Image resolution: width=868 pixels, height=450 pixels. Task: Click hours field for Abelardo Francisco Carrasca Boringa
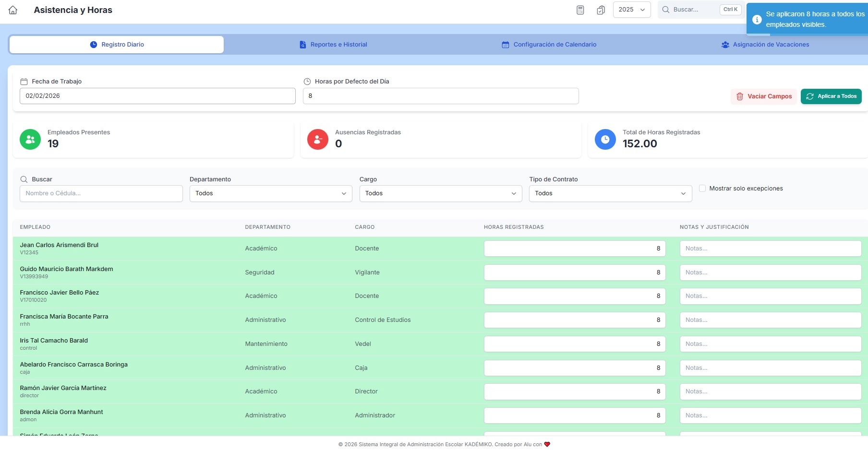tap(575, 368)
